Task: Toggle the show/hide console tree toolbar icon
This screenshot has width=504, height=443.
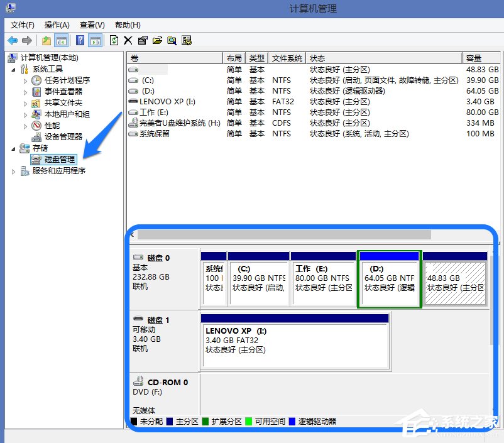Action: click(x=61, y=40)
